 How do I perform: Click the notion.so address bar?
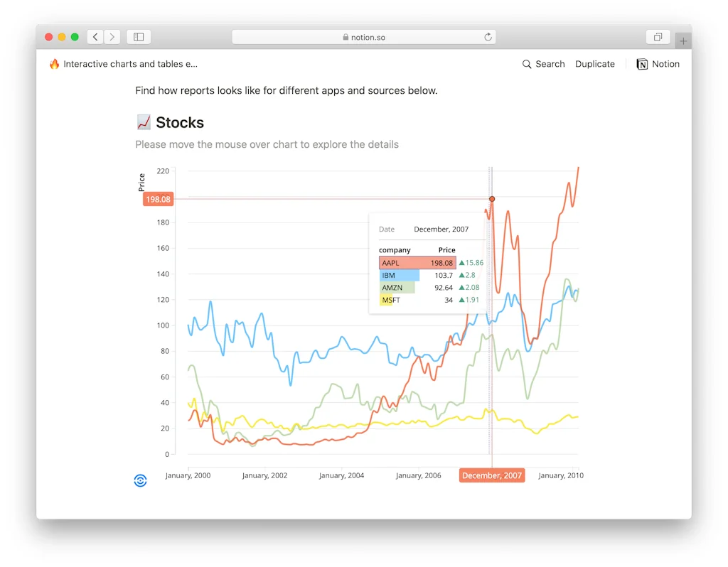point(363,37)
